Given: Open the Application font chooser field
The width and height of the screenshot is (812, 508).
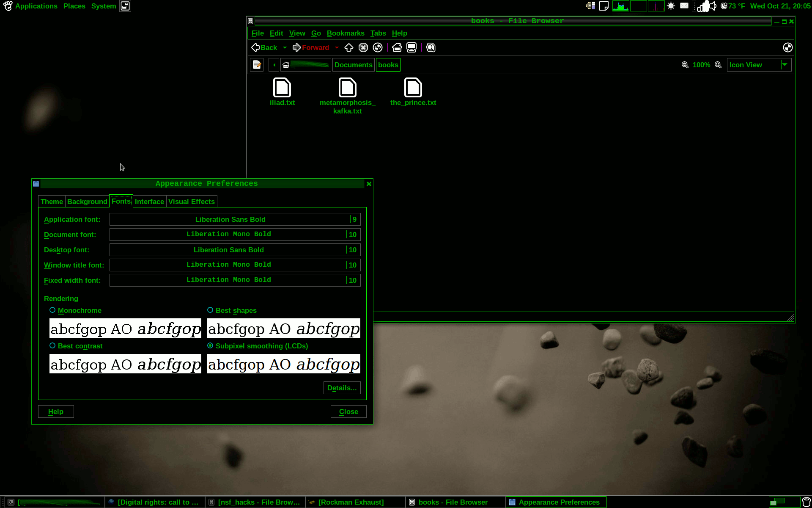Looking at the screenshot, I should tap(230, 219).
